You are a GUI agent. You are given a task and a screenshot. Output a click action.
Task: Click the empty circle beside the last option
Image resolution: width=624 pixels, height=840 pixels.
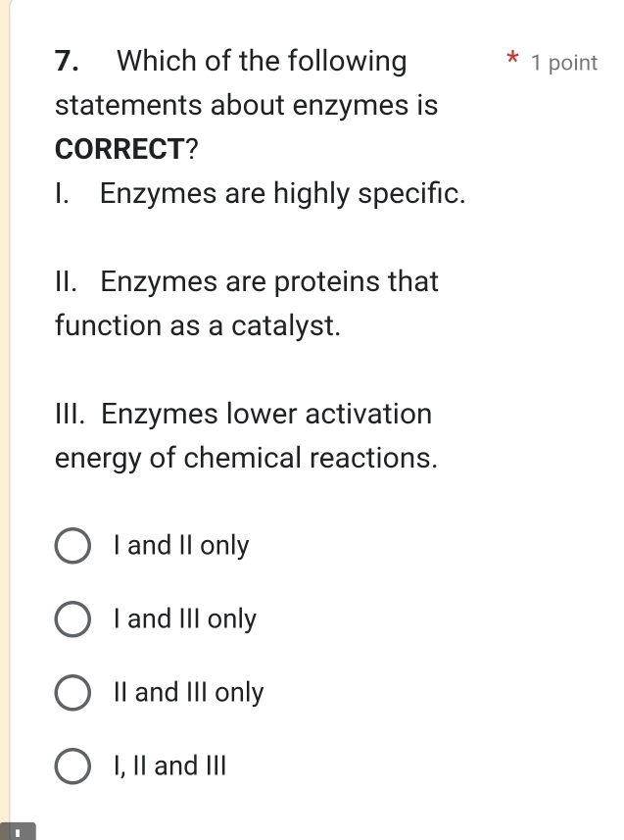(x=72, y=766)
